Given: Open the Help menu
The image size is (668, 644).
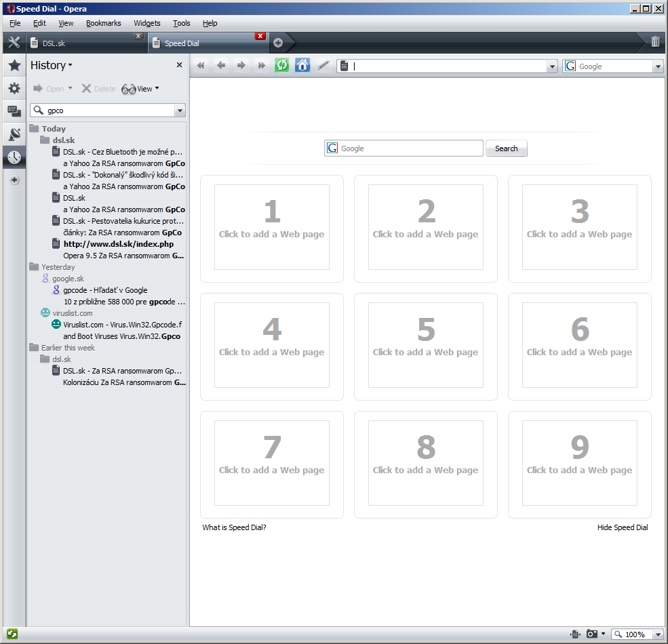Looking at the screenshot, I should (x=210, y=23).
